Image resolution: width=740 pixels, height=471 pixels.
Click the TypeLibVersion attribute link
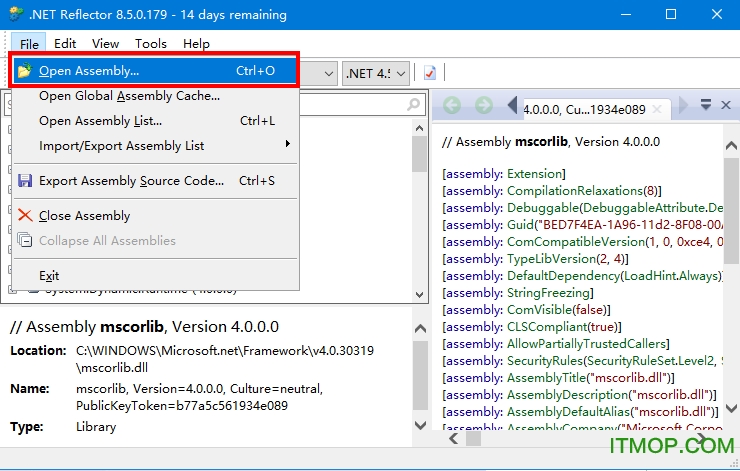click(x=551, y=259)
